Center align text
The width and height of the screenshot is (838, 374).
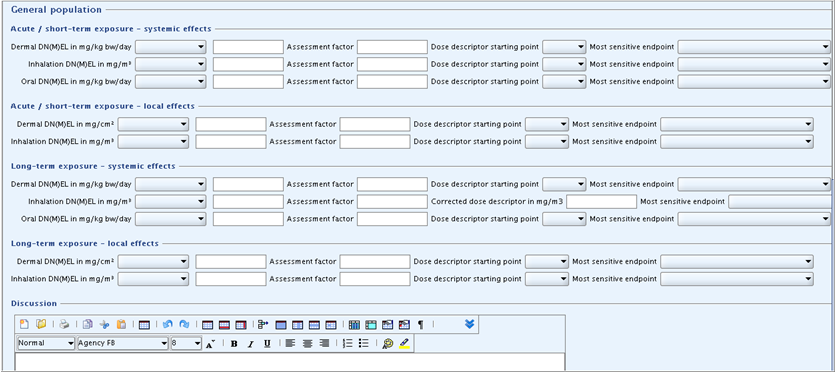click(307, 344)
